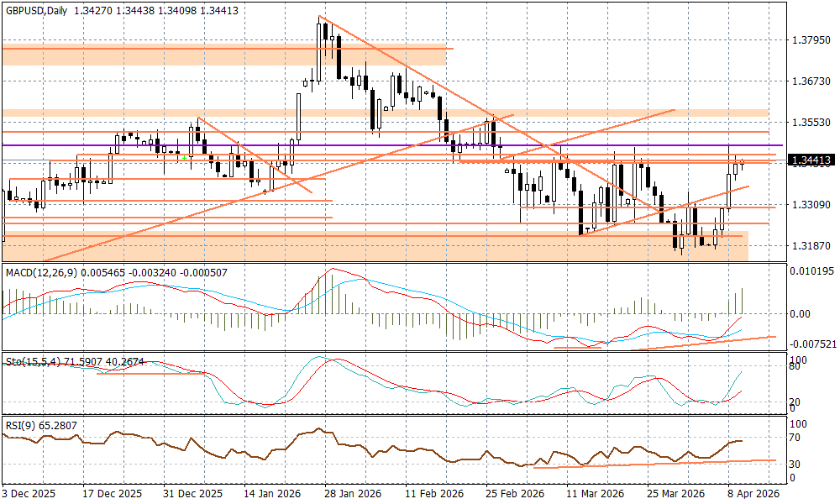Select the current price label 1.34413

click(x=811, y=160)
